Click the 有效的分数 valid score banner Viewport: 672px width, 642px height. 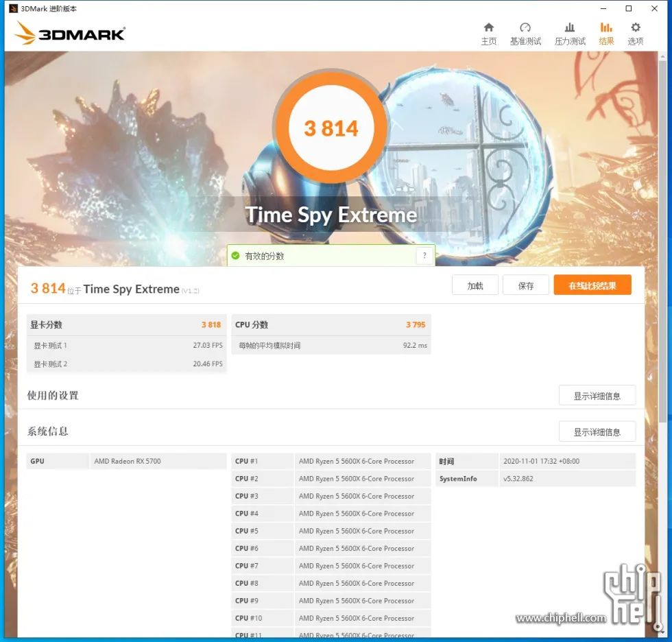[x=331, y=256]
